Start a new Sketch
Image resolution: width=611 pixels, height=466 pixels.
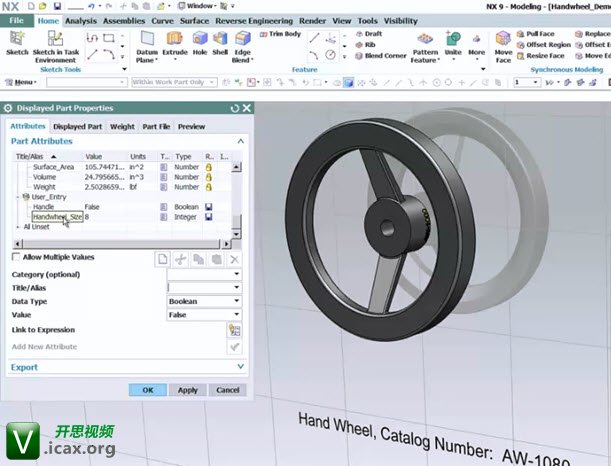[x=17, y=43]
